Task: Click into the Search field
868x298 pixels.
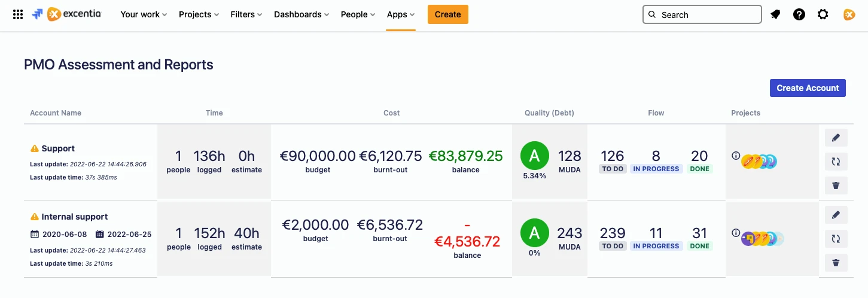Action: [702, 14]
